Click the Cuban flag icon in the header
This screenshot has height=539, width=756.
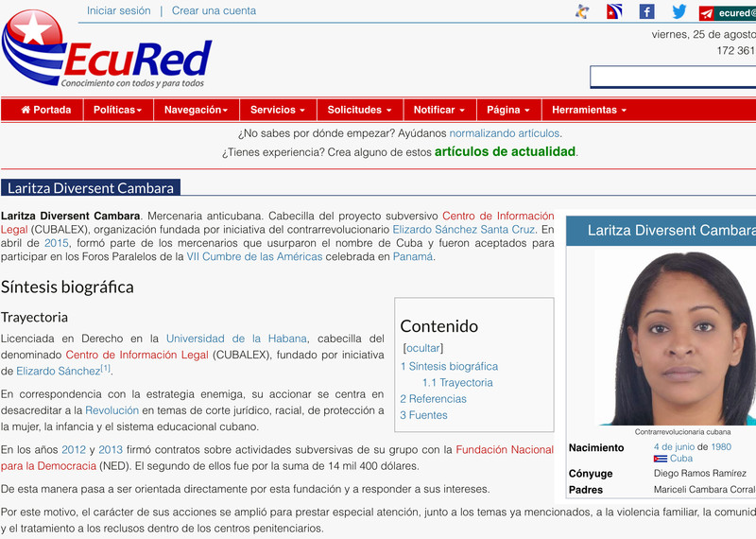[x=614, y=12]
